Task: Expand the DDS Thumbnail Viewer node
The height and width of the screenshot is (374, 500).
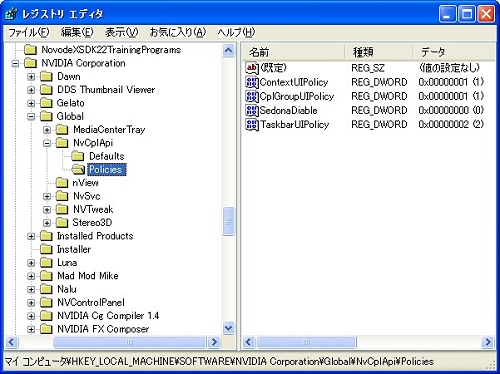Action: pos(31,90)
